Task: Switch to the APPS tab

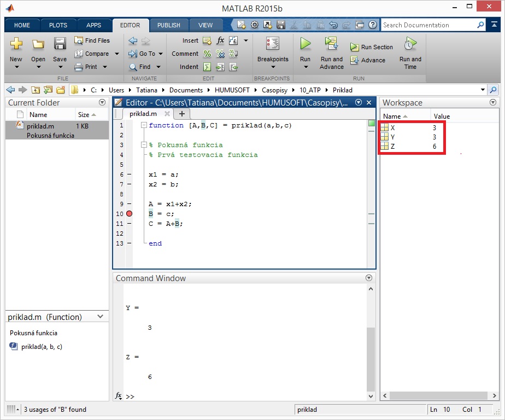Action: (x=93, y=25)
